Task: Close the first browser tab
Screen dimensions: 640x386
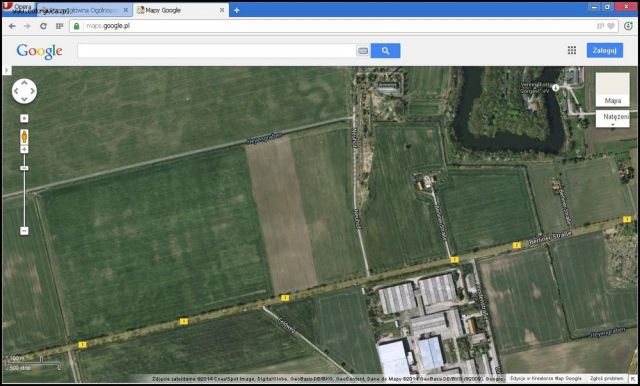Action: pos(126,10)
